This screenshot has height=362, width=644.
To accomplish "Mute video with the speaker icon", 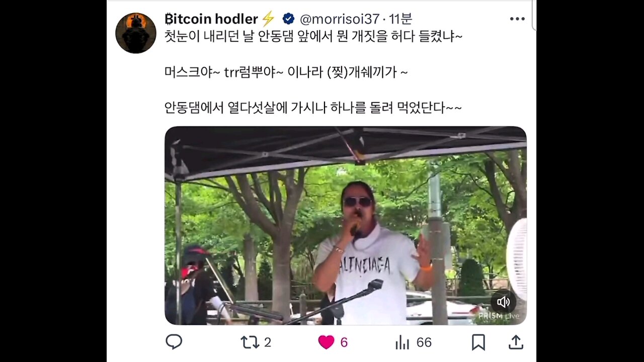I will tap(503, 302).
